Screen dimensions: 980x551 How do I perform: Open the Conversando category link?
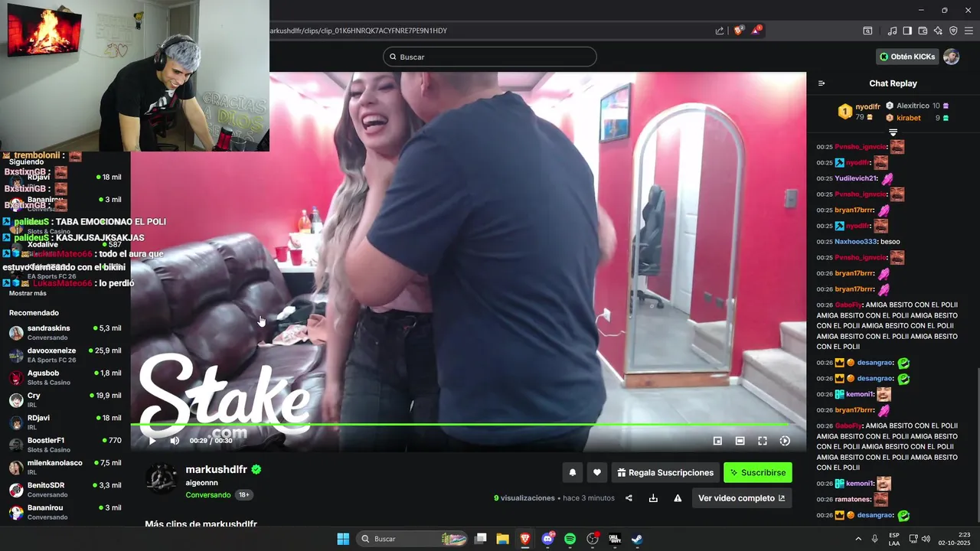(x=207, y=495)
